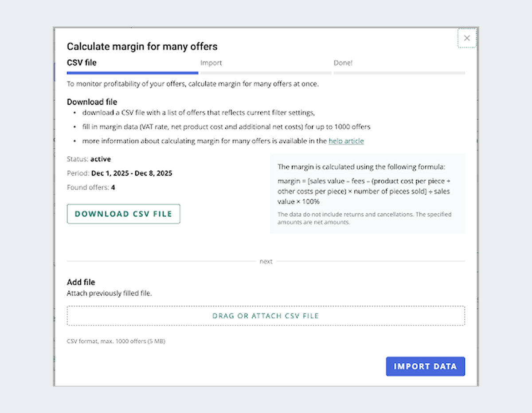Image resolution: width=532 pixels, height=413 pixels.
Task: Click the CSV format size note
Action: (x=116, y=341)
